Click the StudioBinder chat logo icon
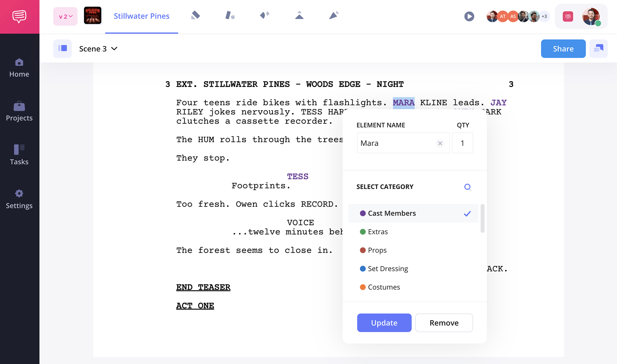The width and height of the screenshot is (617, 364). (x=19, y=16)
